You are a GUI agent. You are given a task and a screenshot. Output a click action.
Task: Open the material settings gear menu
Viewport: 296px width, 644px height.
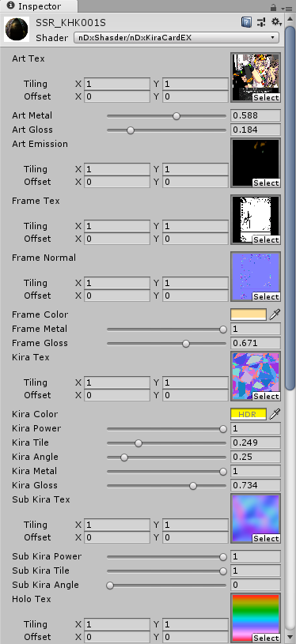[x=276, y=23]
